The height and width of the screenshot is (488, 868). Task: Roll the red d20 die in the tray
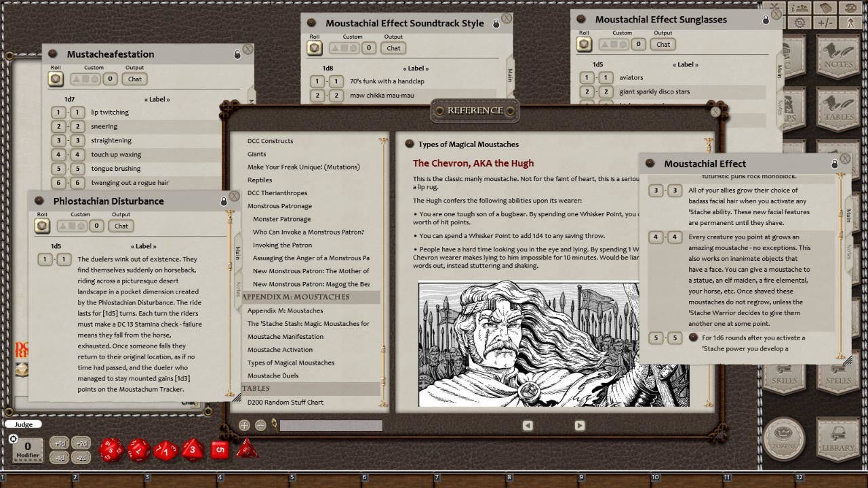point(111,448)
